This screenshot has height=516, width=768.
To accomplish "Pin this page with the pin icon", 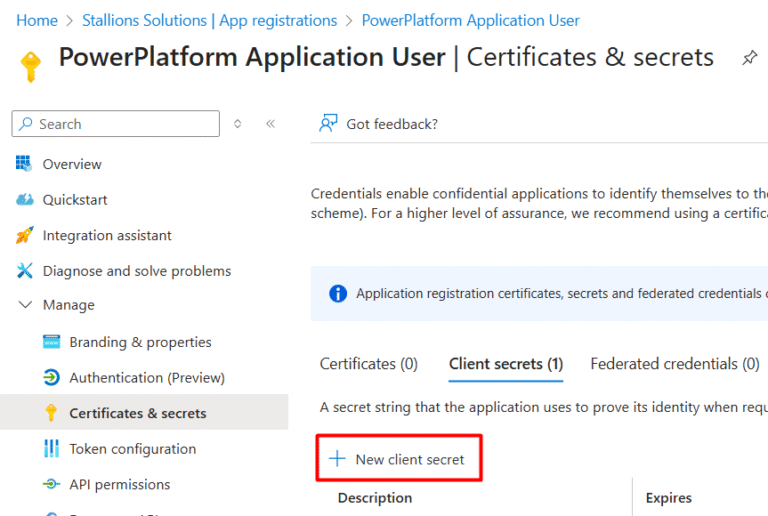I will (749, 59).
